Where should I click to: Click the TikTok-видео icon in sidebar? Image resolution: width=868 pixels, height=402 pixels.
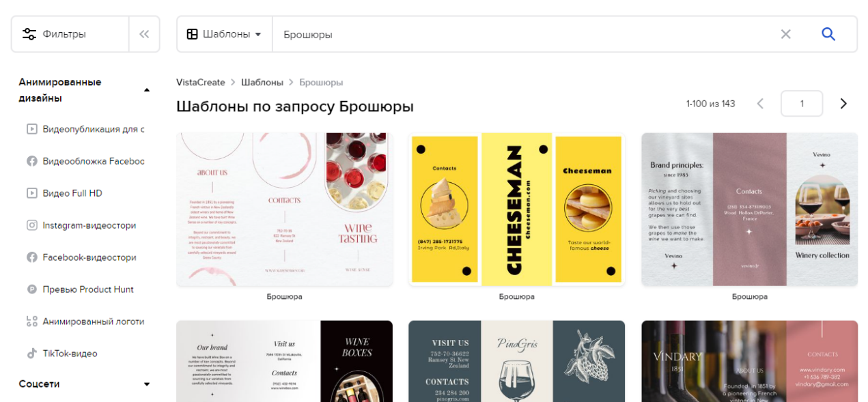point(31,354)
